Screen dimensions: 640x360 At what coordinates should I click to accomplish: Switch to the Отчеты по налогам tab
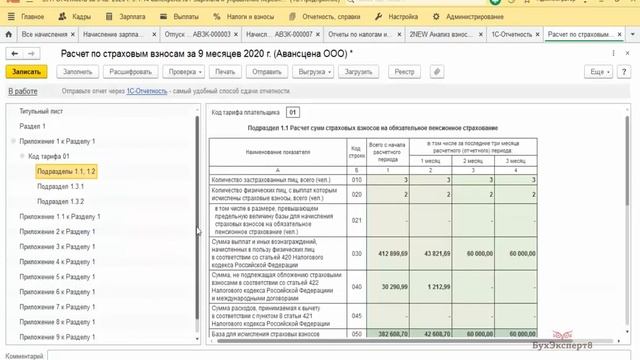coord(359,35)
